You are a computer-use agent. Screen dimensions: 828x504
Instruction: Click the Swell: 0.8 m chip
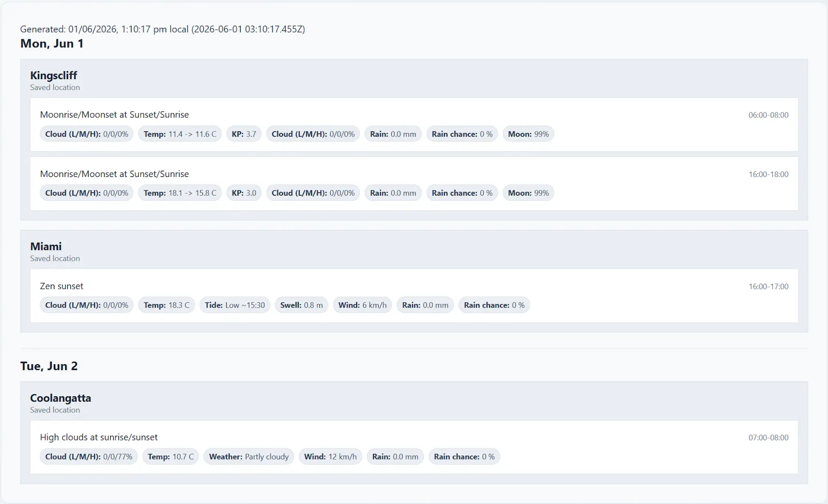(301, 305)
